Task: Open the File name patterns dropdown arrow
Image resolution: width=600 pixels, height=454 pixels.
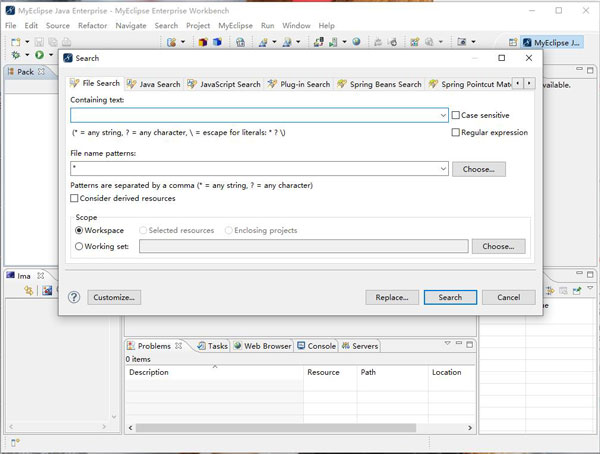Action: tap(443, 169)
